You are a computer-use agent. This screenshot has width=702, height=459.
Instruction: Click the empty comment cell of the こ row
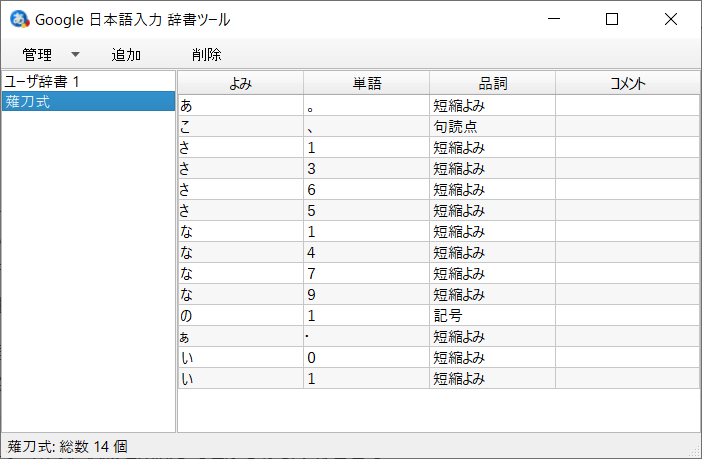tap(628, 127)
